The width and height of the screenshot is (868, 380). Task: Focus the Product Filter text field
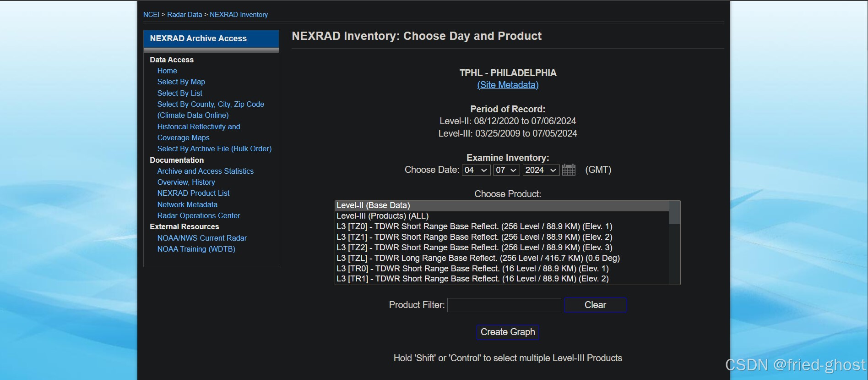(504, 305)
